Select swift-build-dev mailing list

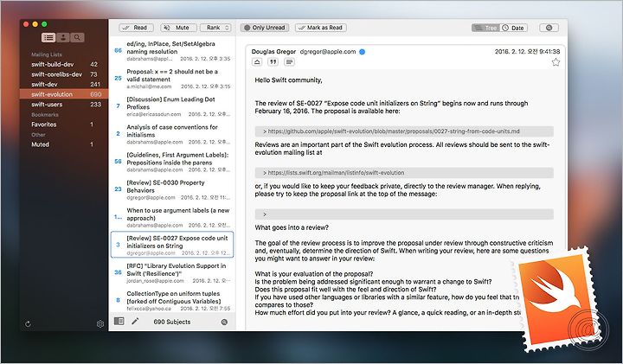coord(64,64)
